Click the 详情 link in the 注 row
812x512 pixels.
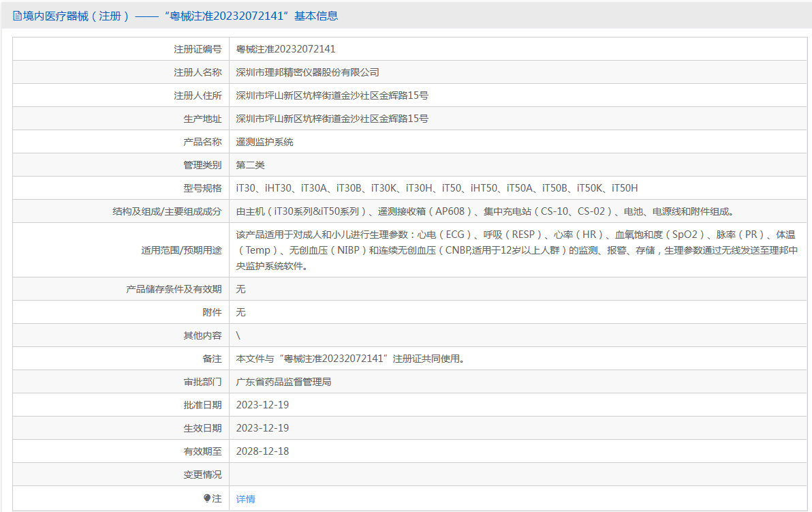tap(245, 499)
